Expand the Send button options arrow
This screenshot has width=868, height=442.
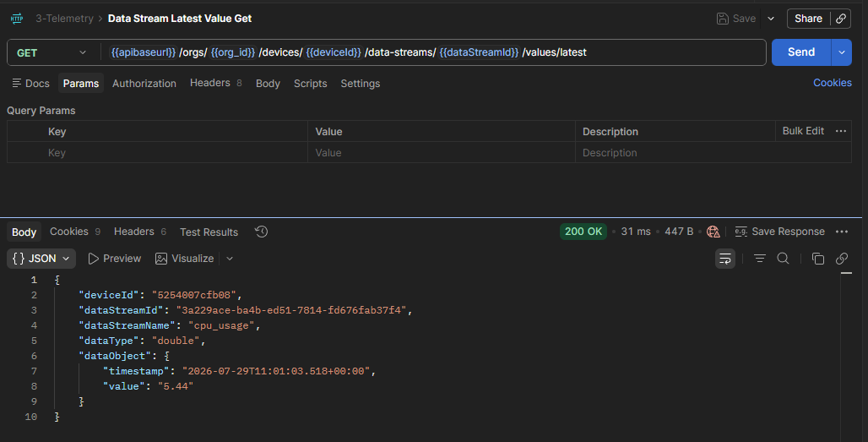pyautogui.click(x=842, y=52)
